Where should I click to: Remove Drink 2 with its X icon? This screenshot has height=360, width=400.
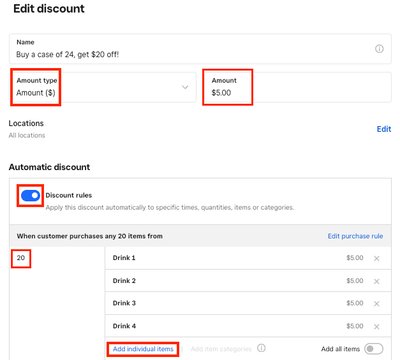[x=377, y=281]
